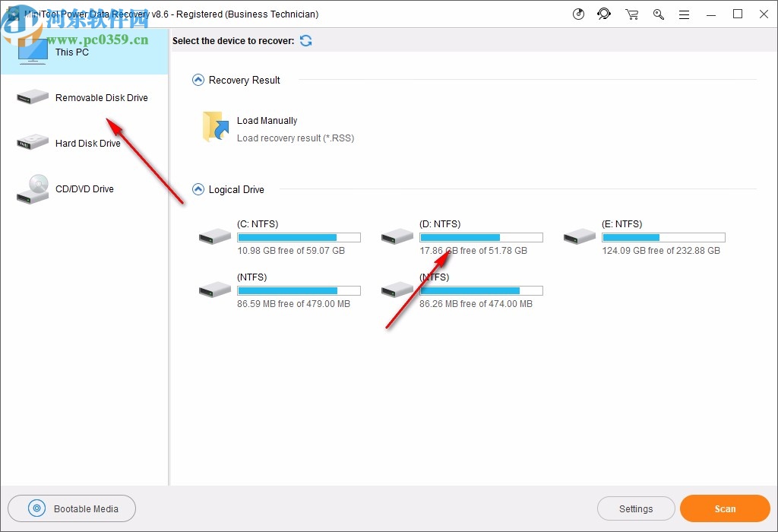778x532 pixels.
Task: Open the hamburger menu
Action: point(684,14)
